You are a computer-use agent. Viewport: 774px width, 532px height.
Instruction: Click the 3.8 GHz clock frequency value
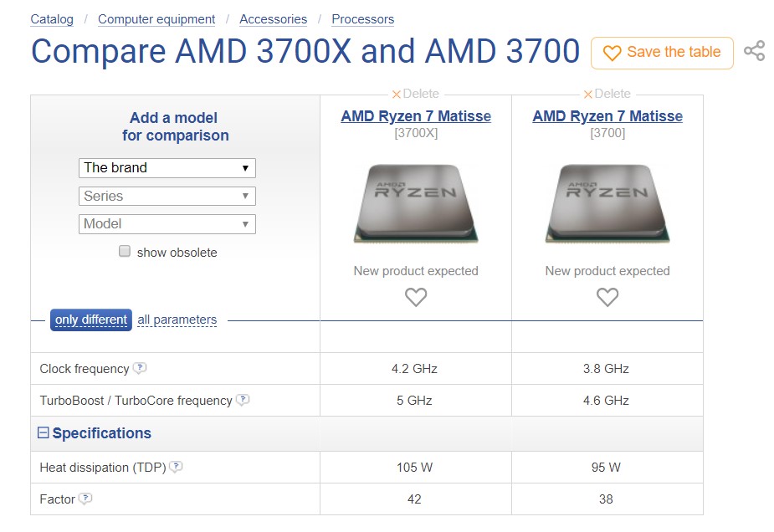point(606,369)
